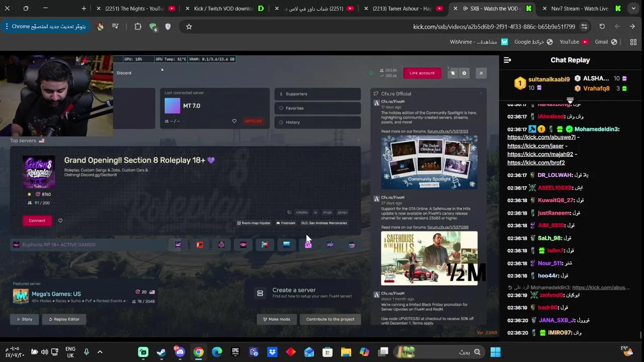Open Chrome tab search dropdown
Viewport: 644px width, 362px height.
coord(633,9)
